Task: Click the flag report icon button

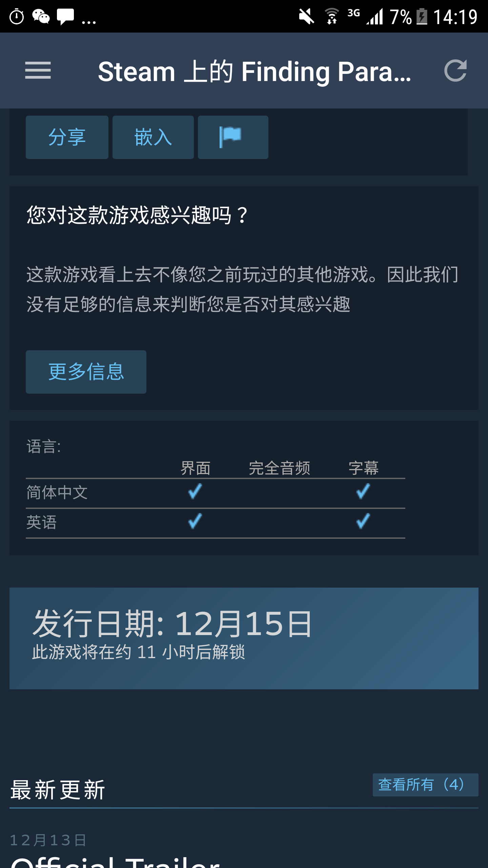Action: pos(233,137)
